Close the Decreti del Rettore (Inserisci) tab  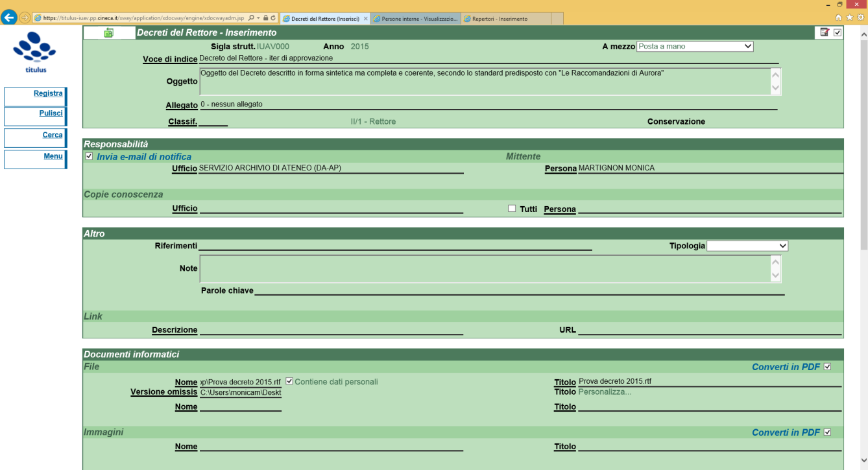[365, 19]
